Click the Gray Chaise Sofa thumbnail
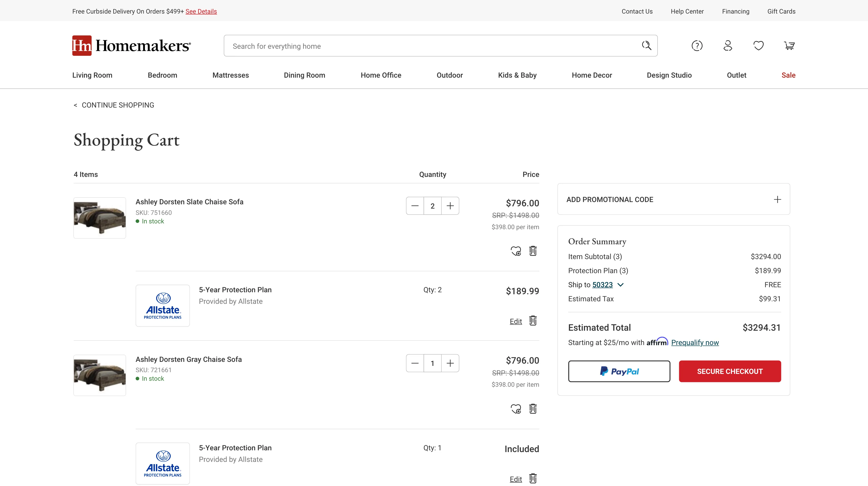868x486 pixels. 100,375
